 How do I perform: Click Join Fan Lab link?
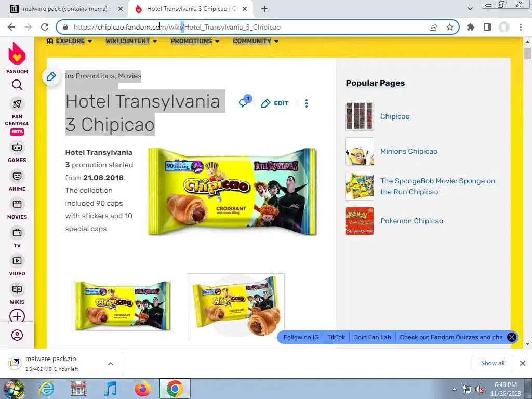pyautogui.click(x=372, y=337)
